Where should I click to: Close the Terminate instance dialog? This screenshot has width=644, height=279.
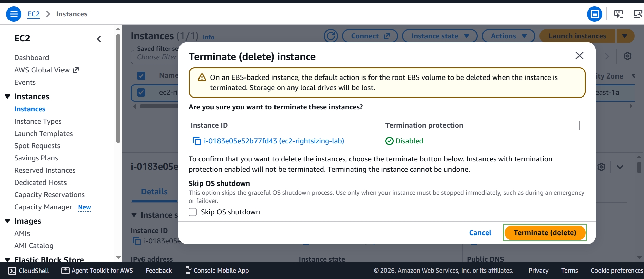click(x=580, y=56)
